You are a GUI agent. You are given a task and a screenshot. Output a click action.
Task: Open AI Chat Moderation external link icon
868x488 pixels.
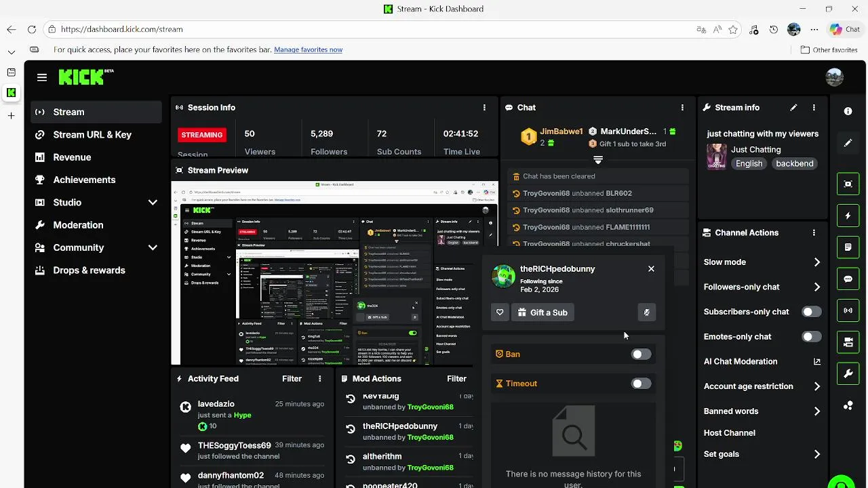[x=816, y=362]
